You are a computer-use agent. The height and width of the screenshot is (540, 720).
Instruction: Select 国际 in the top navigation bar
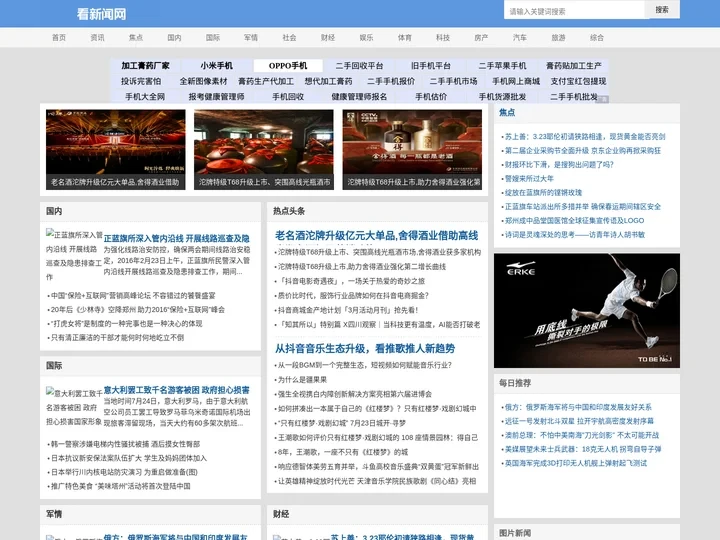click(213, 38)
